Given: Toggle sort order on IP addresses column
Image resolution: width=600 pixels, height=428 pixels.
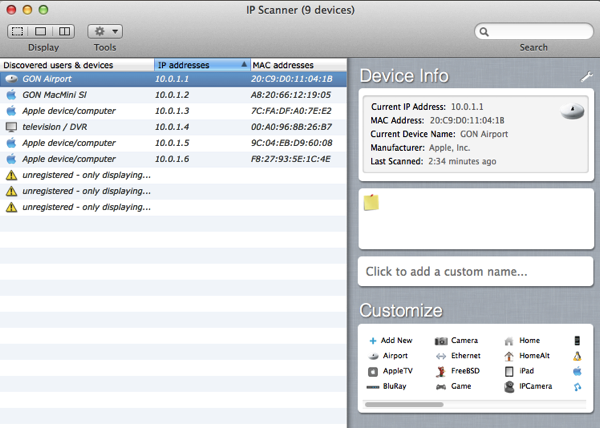Looking at the screenshot, I should click(202, 65).
